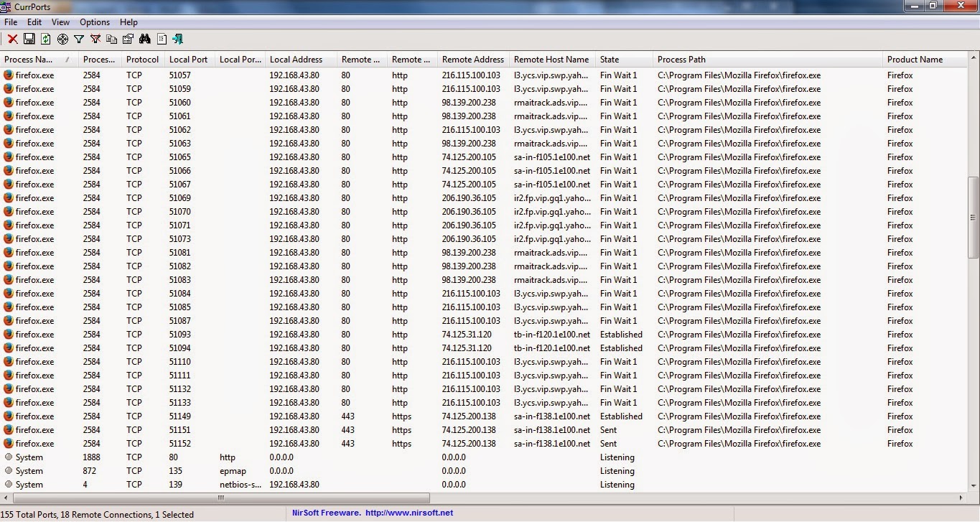
Task: Click the vertical scrollbar up arrow
Action: (x=974, y=59)
